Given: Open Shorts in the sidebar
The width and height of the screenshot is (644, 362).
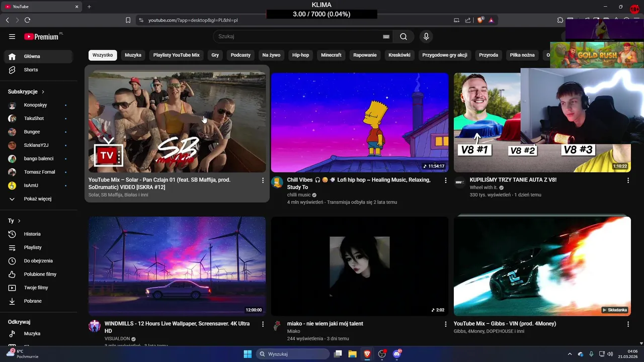Looking at the screenshot, I should click(38, 70).
